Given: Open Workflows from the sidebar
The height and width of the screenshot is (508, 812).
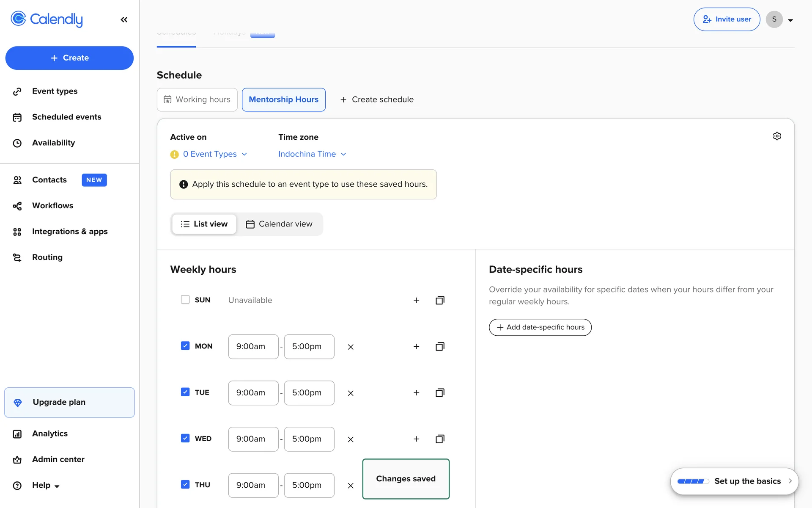Looking at the screenshot, I should pyautogui.click(x=52, y=206).
